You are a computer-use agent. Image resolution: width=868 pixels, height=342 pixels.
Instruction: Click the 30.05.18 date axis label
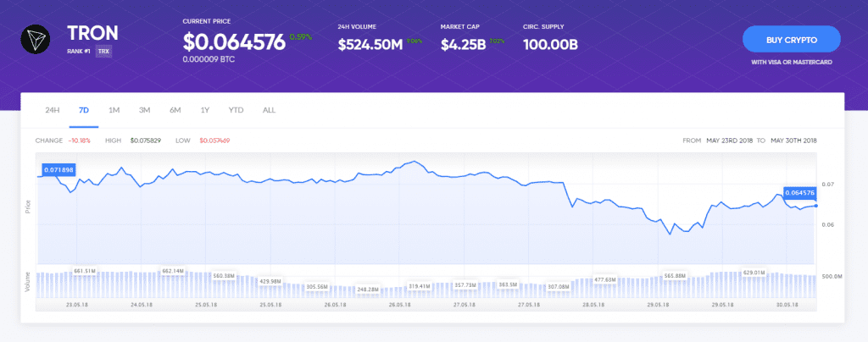click(786, 305)
